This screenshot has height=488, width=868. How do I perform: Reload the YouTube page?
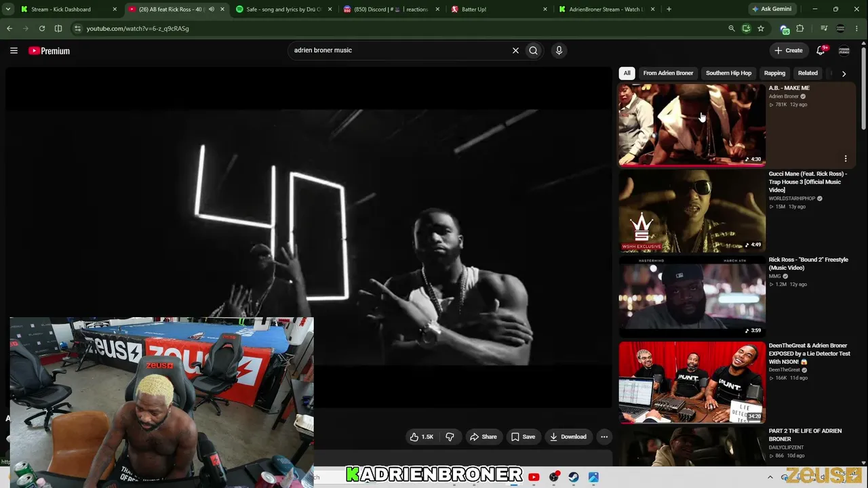pos(42,28)
